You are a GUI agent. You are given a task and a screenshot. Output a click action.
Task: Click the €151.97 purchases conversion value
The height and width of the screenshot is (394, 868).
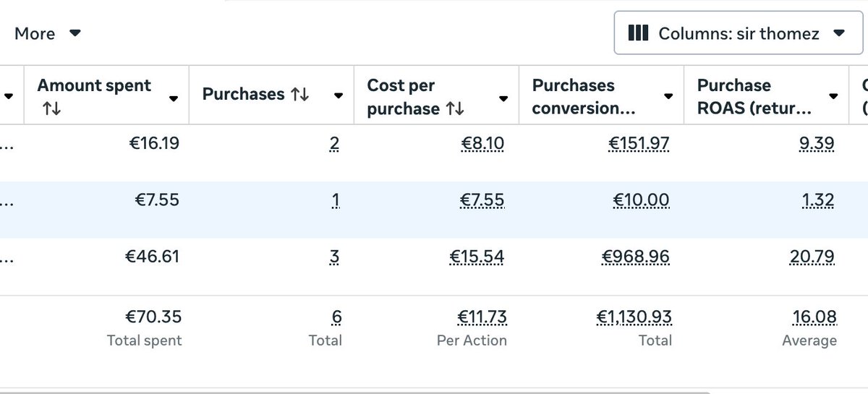pyautogui.click(x=639, y=144)
